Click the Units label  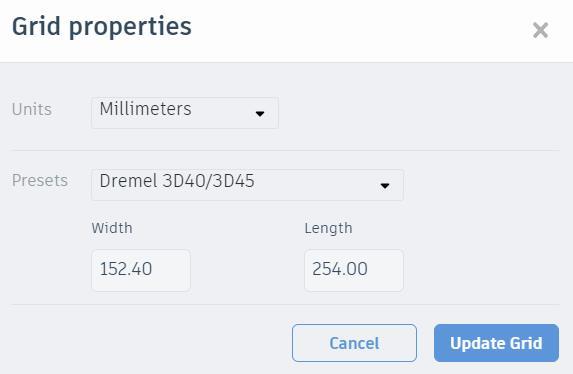[32, 109]
